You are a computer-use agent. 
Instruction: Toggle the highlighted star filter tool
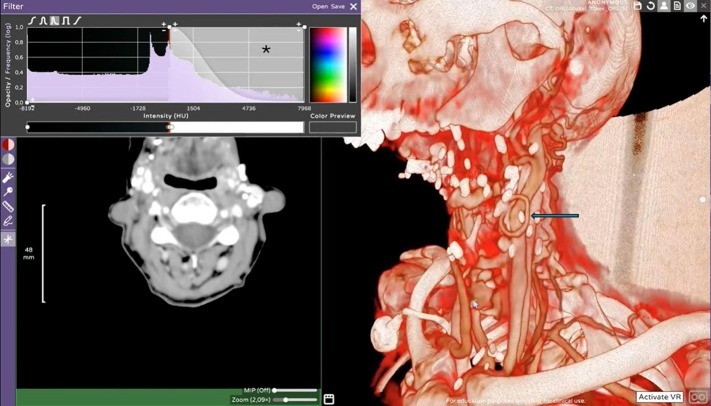click(8, 239)
